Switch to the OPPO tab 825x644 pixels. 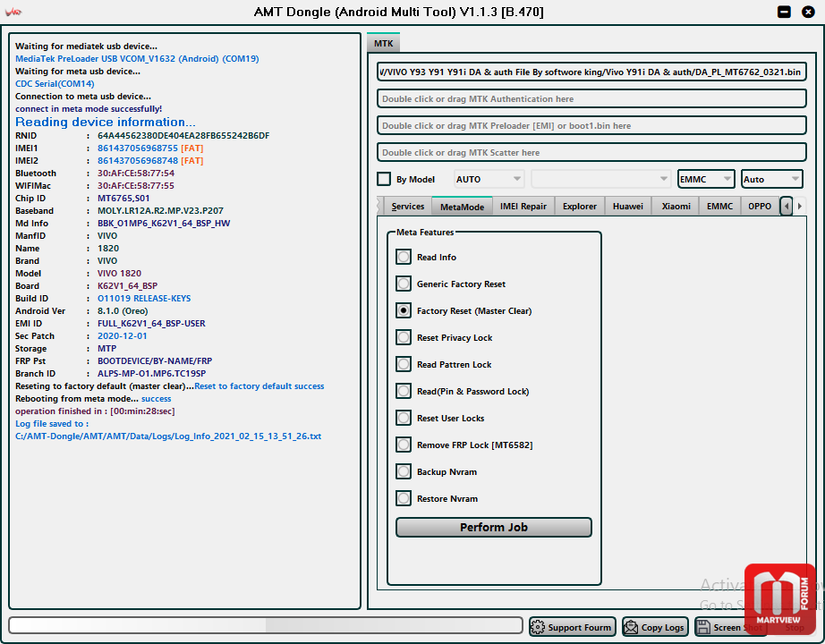point(759,207)
